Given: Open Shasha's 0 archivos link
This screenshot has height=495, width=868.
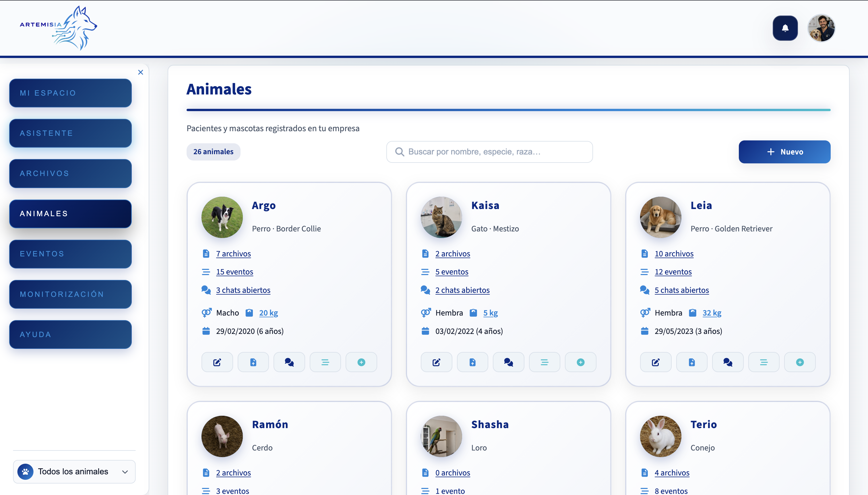Looking at the screenshot, I should click(453, 473).
